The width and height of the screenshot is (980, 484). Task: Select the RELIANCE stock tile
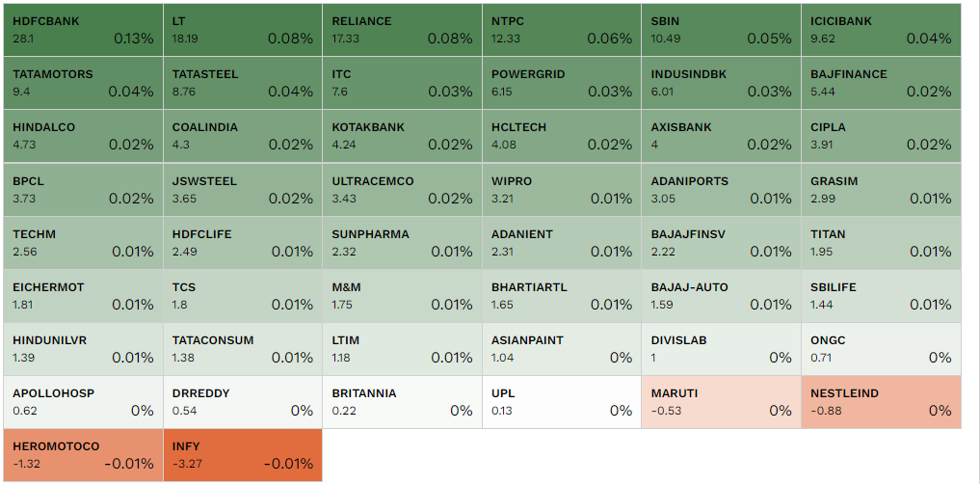point(402,30)
